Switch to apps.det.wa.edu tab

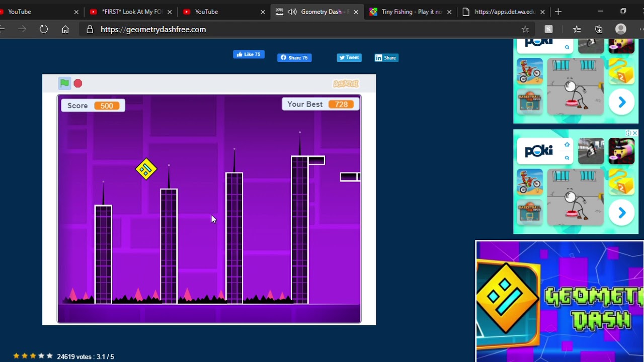pos(503,12)
